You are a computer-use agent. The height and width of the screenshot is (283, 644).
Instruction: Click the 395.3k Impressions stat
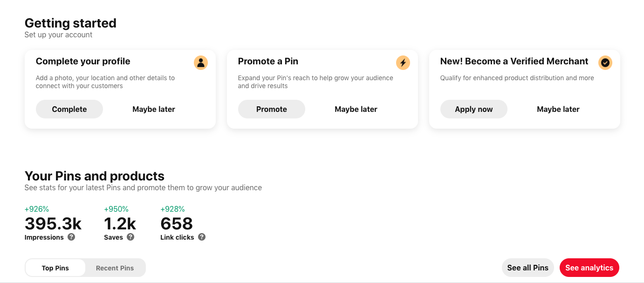click(x=53, y=224)
